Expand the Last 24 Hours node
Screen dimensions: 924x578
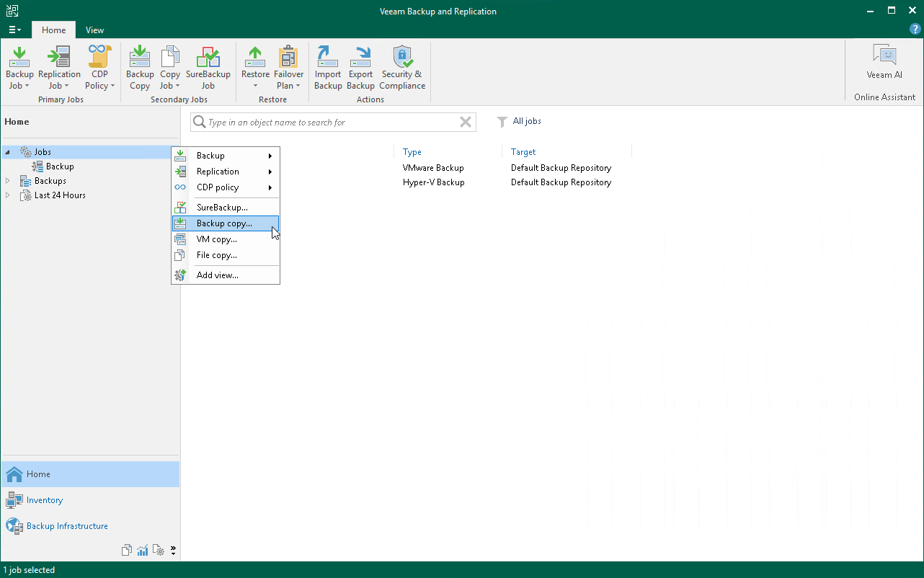[7, 195]
